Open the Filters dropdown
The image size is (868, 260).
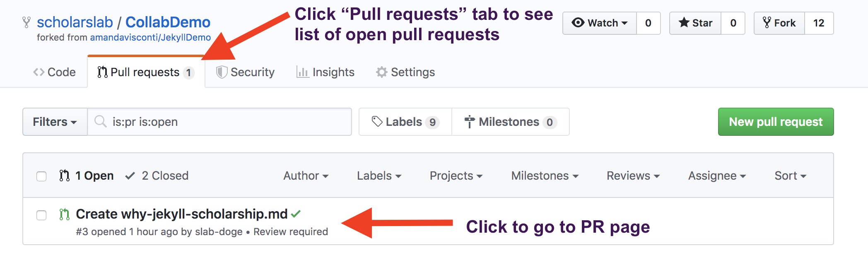click(55, 122)
